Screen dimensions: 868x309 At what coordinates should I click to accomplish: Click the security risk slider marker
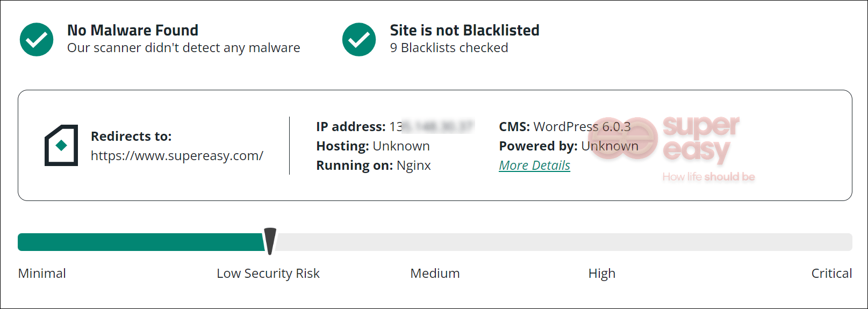tap(270, 240)
